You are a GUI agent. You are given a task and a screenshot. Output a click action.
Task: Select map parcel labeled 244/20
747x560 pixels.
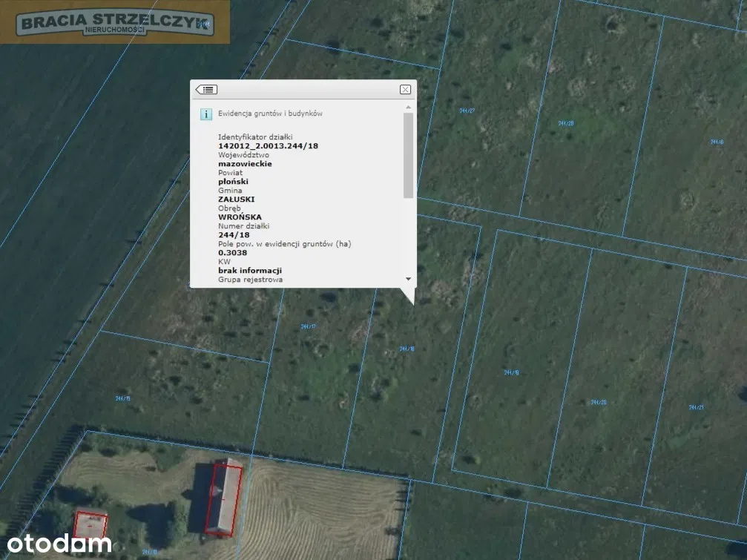pyautogui.click(x=599, y=402)
